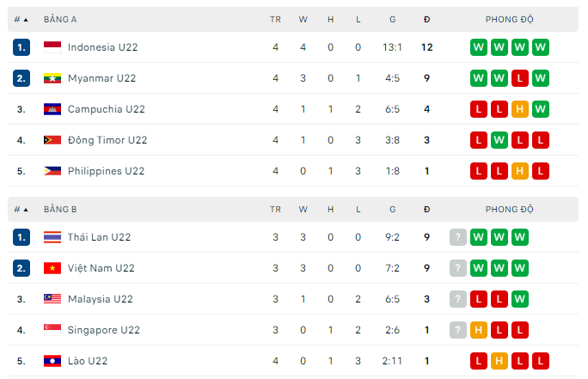
Task: Click the Bảng A Phong Độ header
Action: click(509, 19)
